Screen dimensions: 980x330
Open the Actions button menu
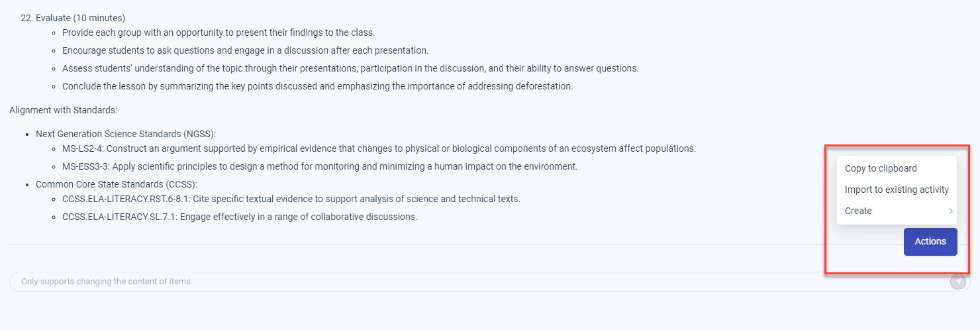pyautogui.click(x=930, y=241)
